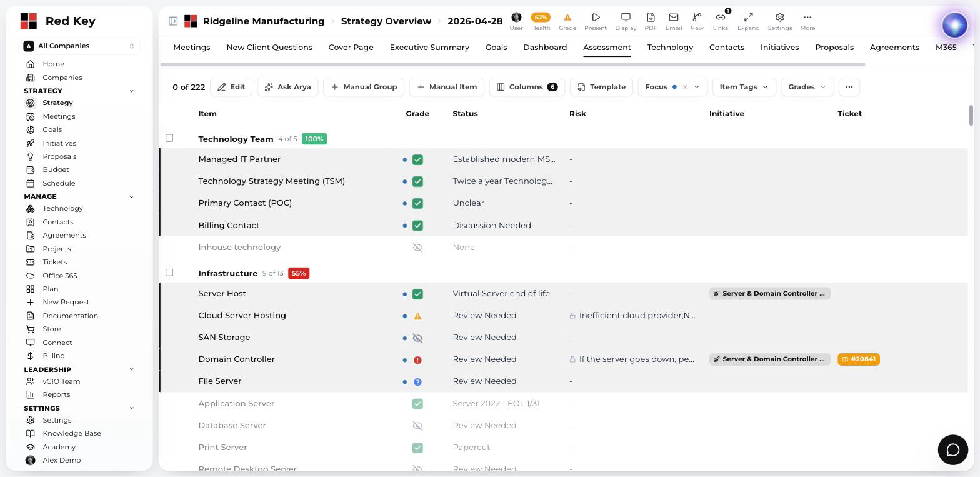Click the Ask Arya button
Screen dimensions: 980x477
[x=287, y=87]
